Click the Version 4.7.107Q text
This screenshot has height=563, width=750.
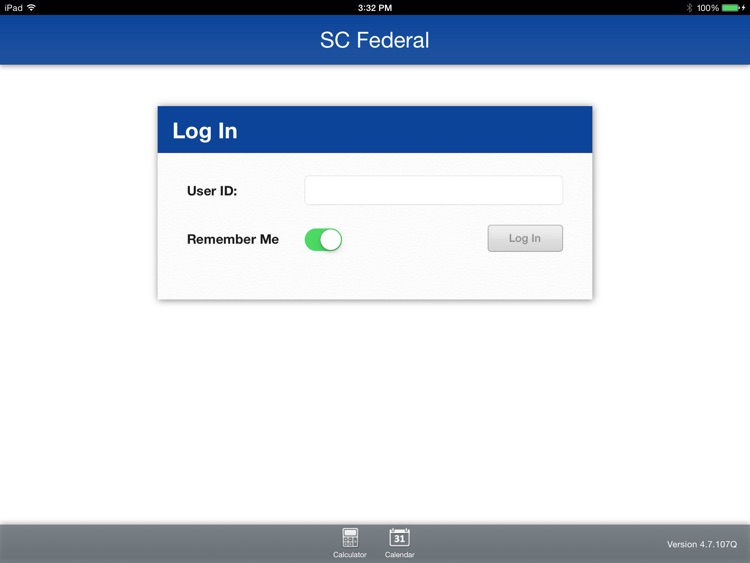pyautogui.click(x=702, y=544)
